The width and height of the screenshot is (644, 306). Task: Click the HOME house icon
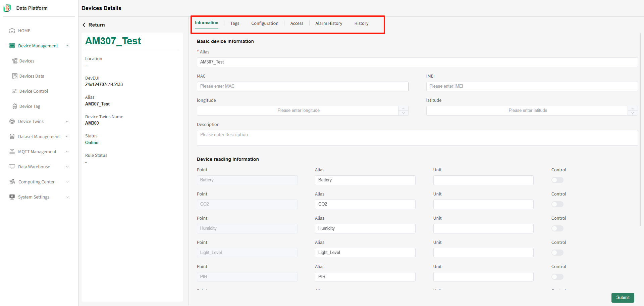[12, 31]
